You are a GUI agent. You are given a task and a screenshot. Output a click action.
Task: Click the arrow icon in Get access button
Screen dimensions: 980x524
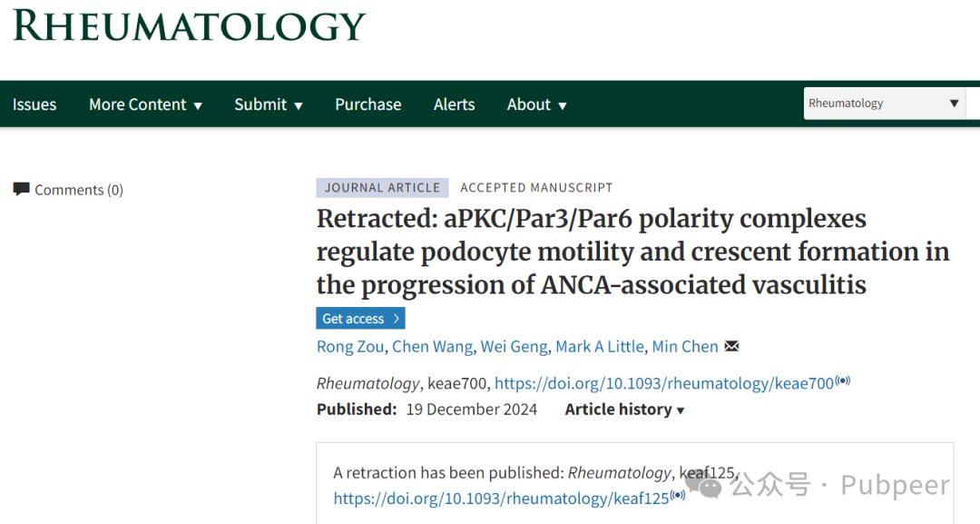397,318
